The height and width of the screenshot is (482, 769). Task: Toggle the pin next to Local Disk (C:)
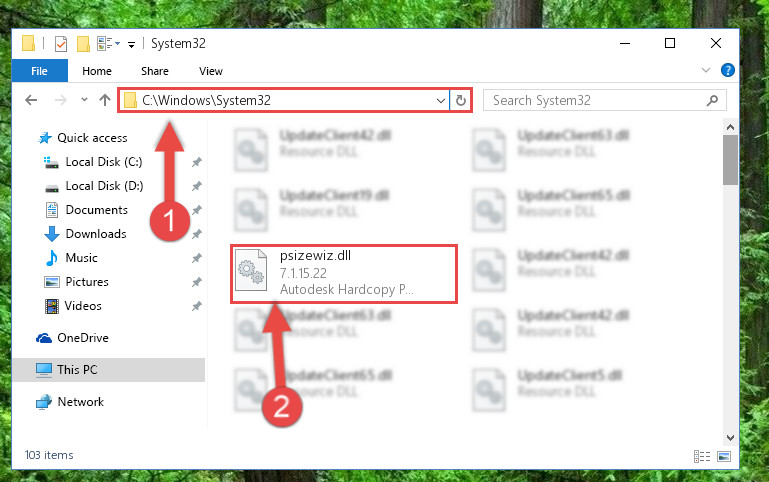[x=196, y=162]
